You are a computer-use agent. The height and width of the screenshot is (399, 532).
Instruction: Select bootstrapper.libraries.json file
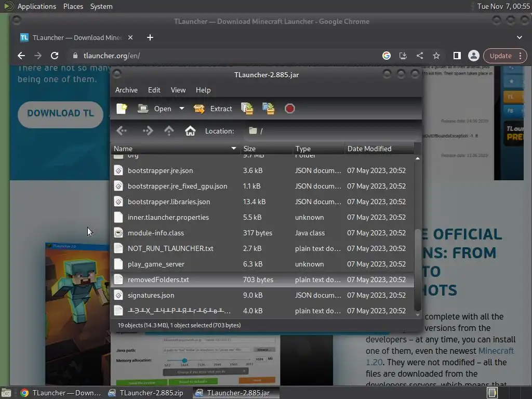point(262,202)
